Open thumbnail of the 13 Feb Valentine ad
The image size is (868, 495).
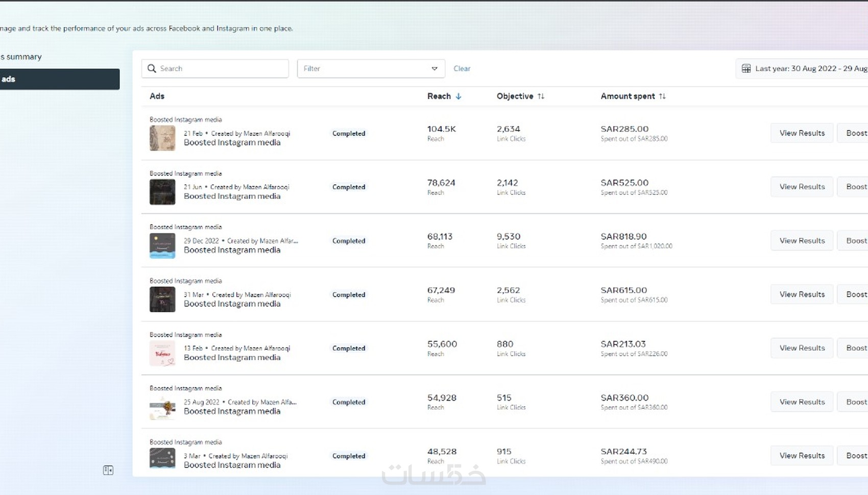pos(162,353)
